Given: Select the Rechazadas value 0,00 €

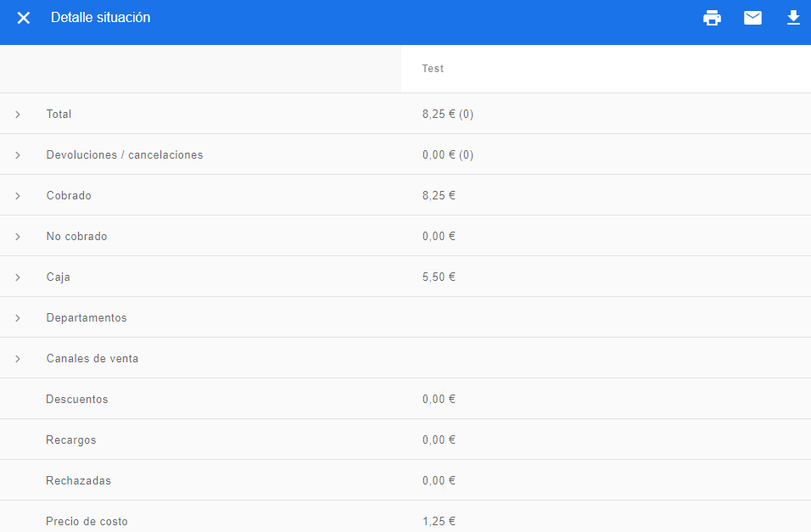Looking at the screenshot, I should [x=439, y=481].
